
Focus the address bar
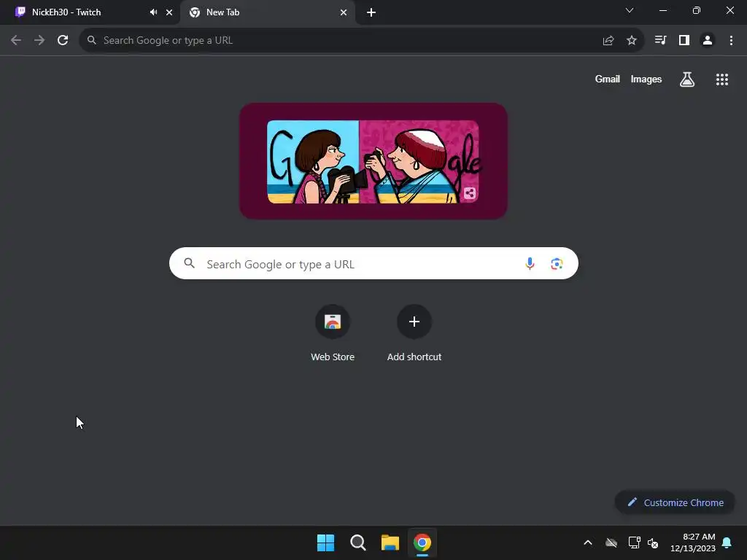(362, 41)
